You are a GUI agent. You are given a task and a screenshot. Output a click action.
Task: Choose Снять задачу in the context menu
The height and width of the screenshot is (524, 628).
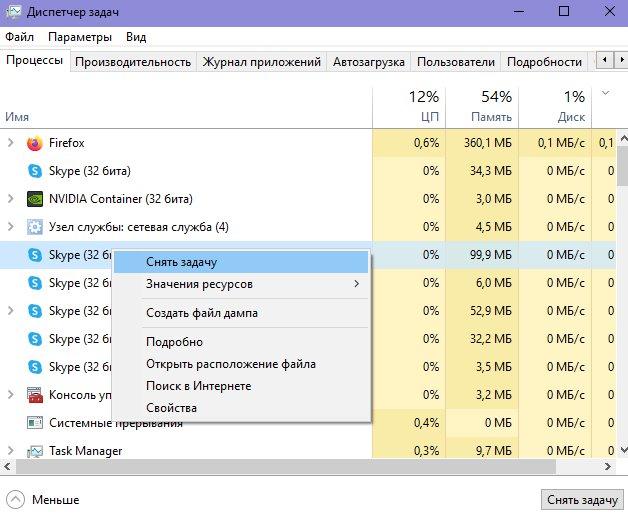[x=241, y=262]
